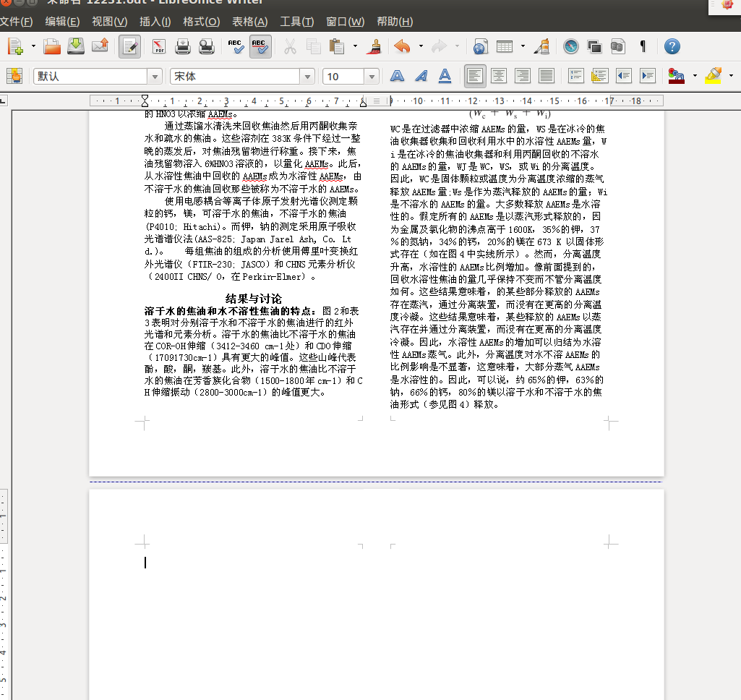Image resolution: width=741 pixels, height=700 pixels.
Task: Expand the font size dropdown arrow
Action: click(372, 76)
